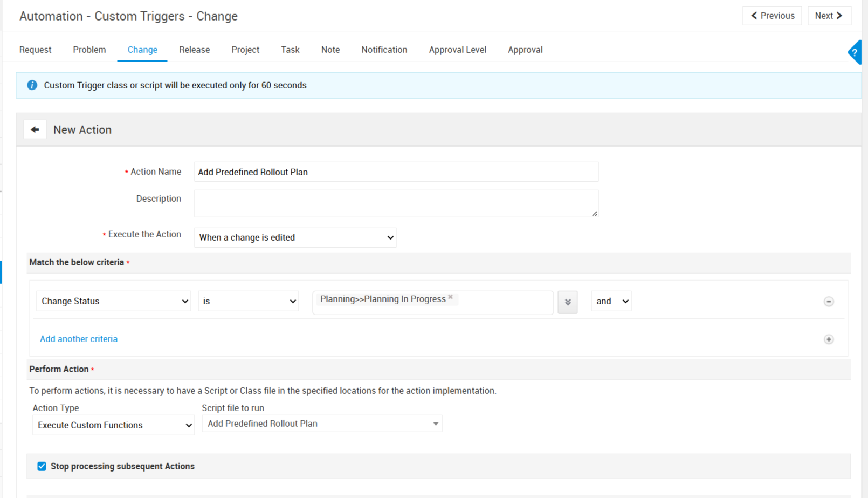This screenshot has height=498, width=868.
Task: Remove the Change Status criteria row
Action: point(829,302)
